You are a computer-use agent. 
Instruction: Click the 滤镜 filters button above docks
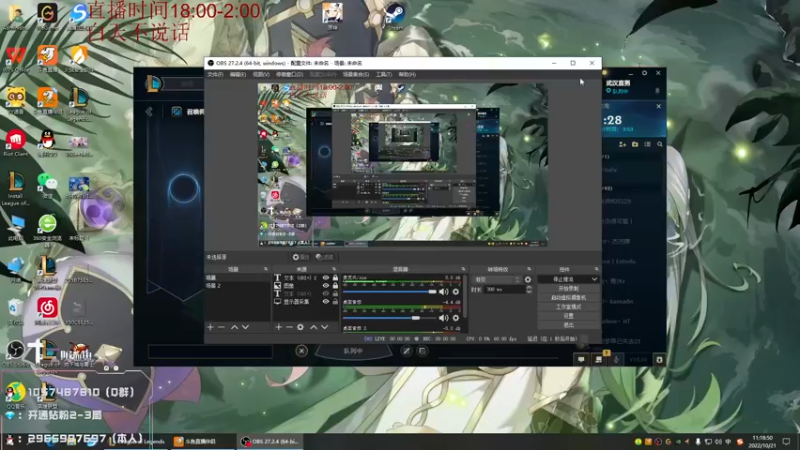coord(324,257)
